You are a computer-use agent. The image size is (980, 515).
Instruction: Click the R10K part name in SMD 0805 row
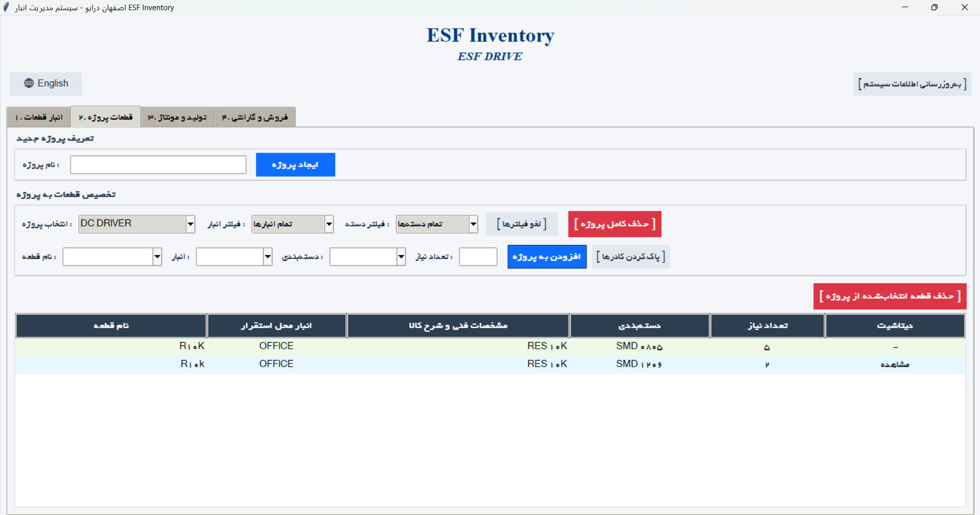[x=192, y=346]
